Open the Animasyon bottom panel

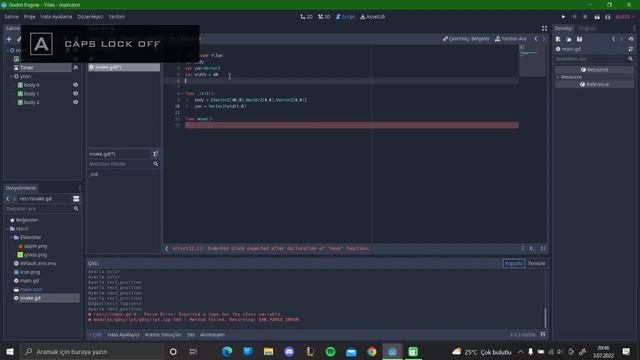[x=212, y=335]
